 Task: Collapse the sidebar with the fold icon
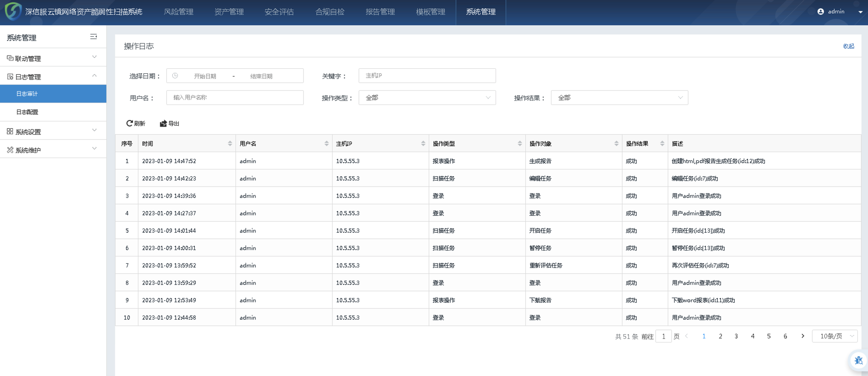click(x=93, y=37)
